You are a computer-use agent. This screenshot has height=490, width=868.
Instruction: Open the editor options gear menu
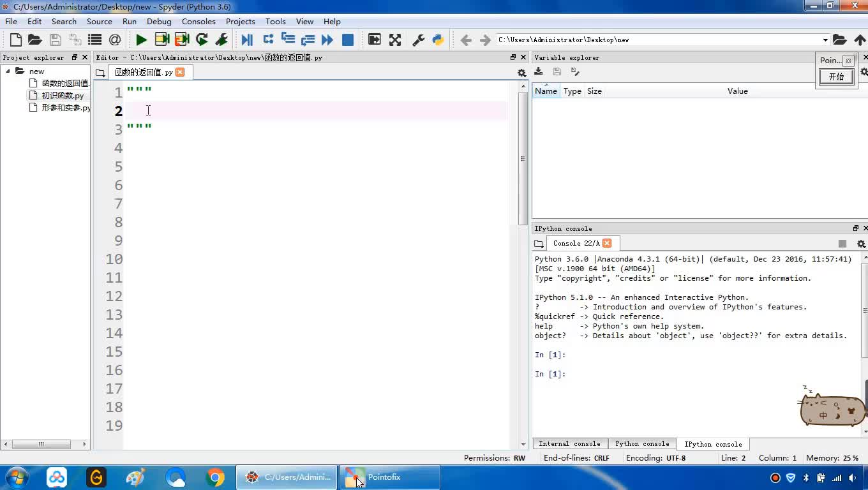tap(521, 73)
